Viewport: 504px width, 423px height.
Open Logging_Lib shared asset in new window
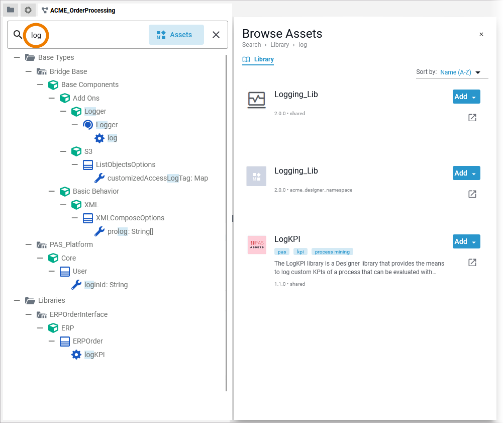(472, 118)
